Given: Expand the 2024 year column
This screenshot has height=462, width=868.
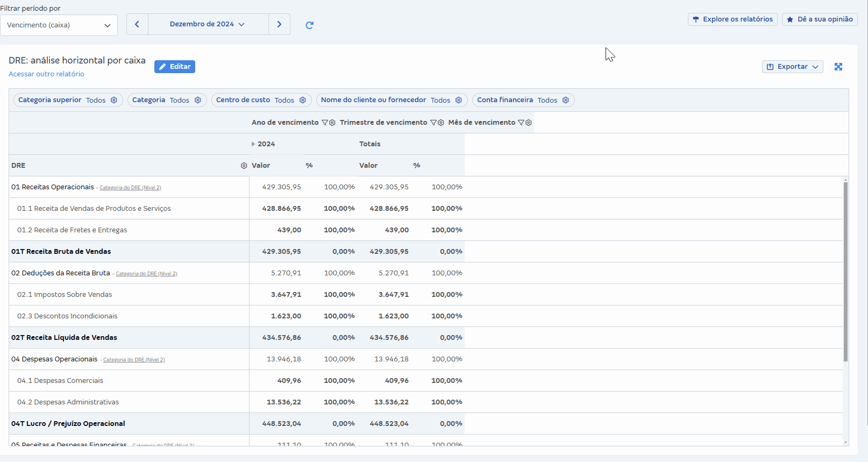Looking at the screenshot, I should [x=253, y=144].
